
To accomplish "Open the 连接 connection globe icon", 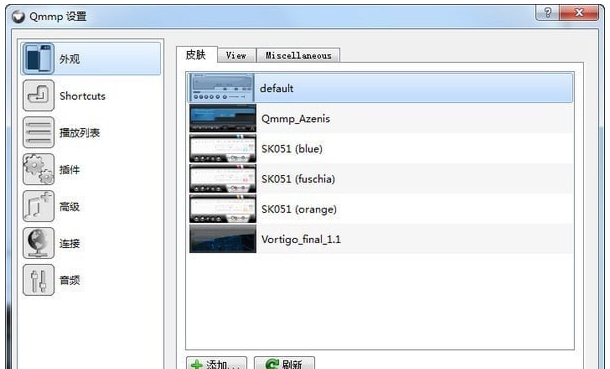I will [x=38, y=243].
